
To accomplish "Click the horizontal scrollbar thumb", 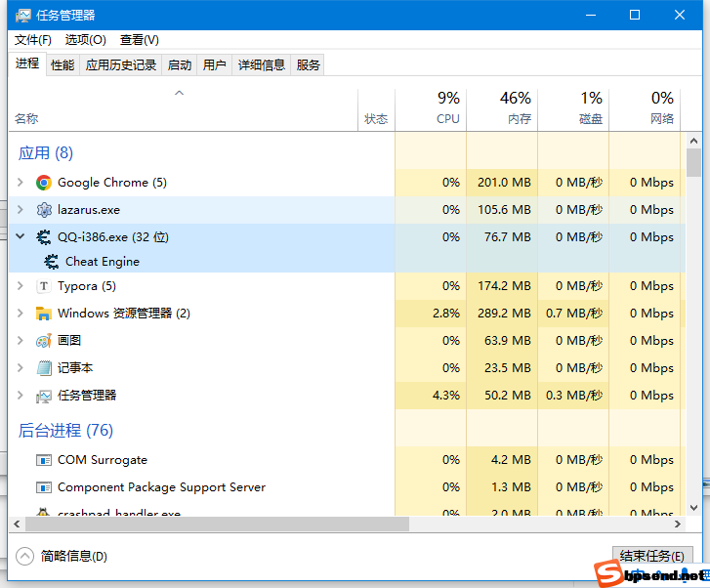I will point(218,525).
